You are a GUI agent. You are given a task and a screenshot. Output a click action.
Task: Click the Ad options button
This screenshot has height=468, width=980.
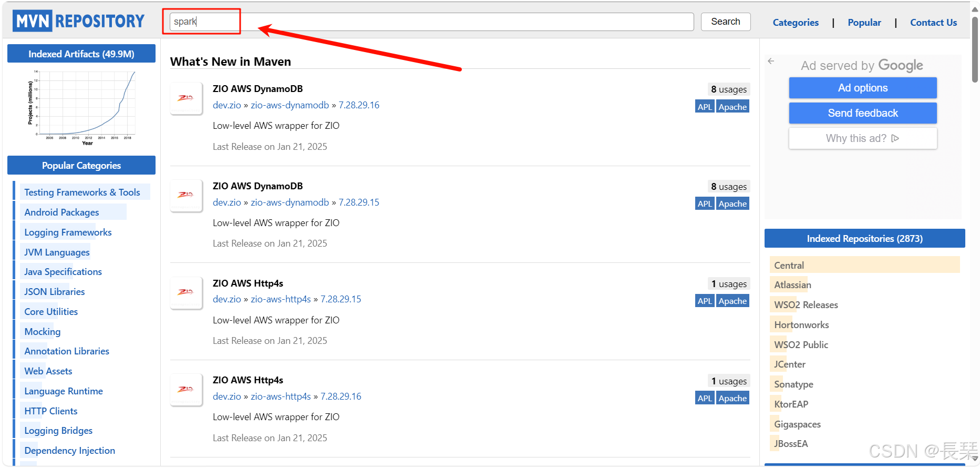point(863,88)
